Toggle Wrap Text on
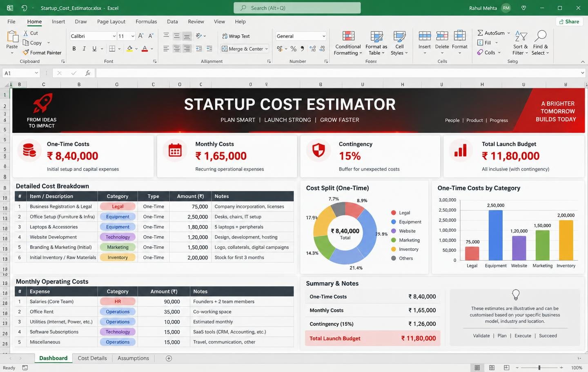This screenshot has height=372, width=588. (236, 36)
